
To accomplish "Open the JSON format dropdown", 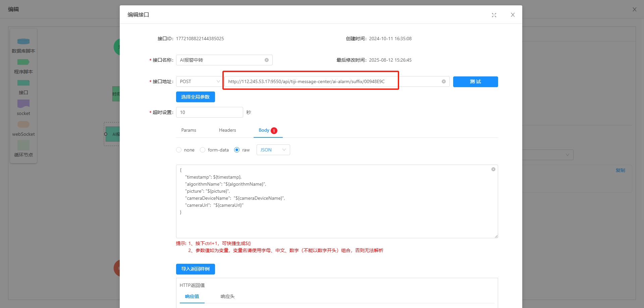I will click(273, 150).
